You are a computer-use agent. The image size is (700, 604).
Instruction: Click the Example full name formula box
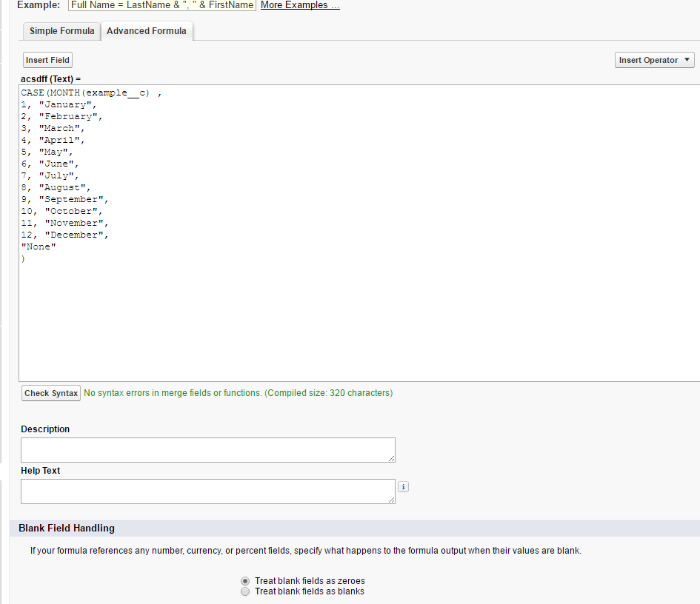point(162,5)
